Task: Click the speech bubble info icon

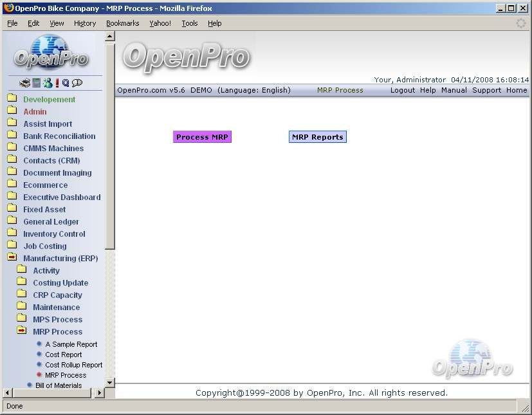Action: coord(77,83)
